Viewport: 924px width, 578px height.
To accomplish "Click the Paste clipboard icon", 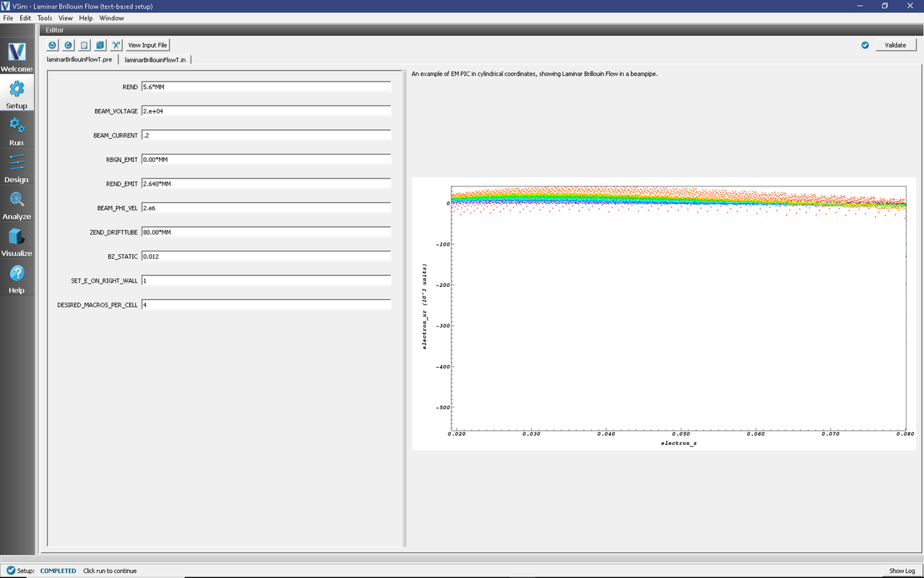I will point(84,45).
